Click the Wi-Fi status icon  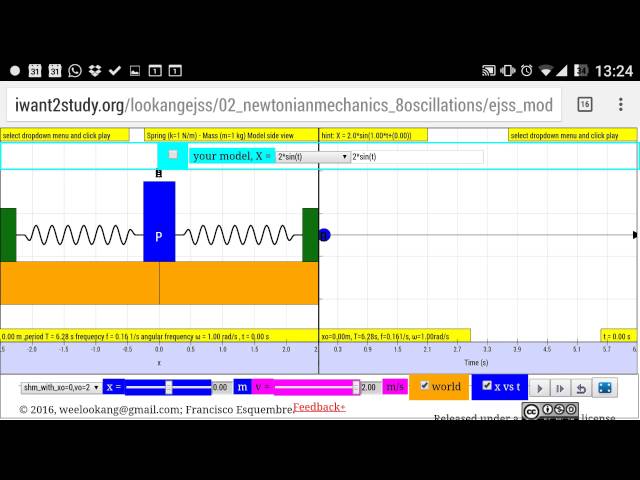pyautogui.click(x=546, y=71)
